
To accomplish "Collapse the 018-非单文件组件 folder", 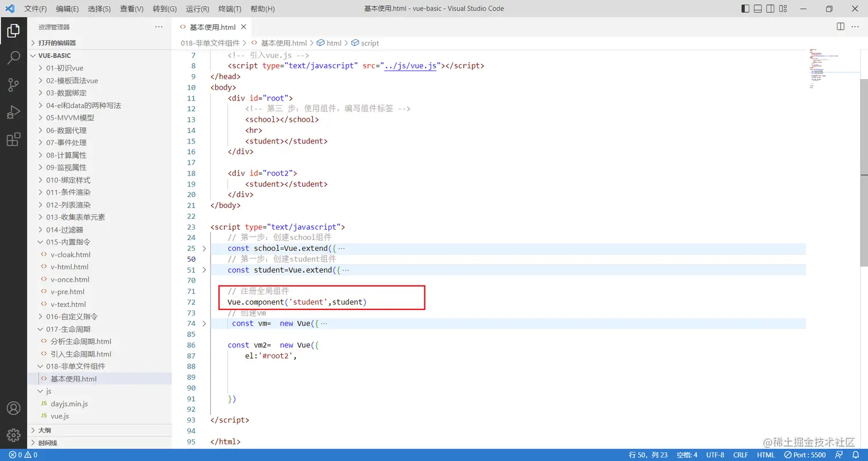I will [x=100, y=366].
